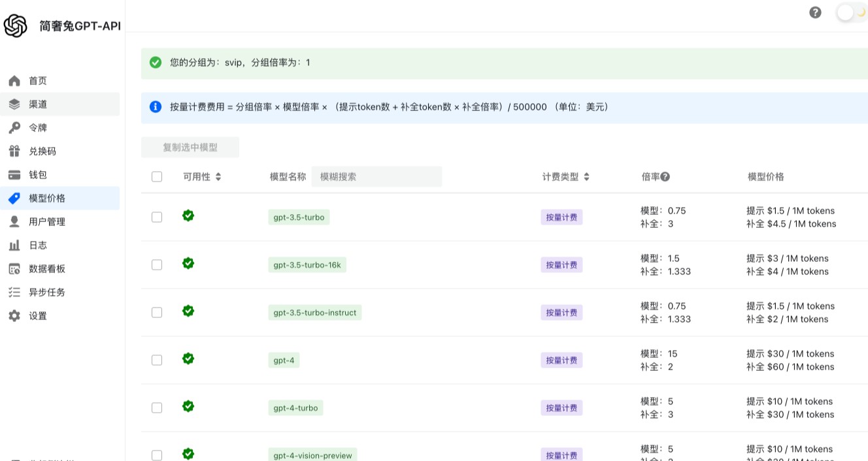The height and width of the screenshot is (461, 868).
Task: Click the gpt-4 model tag
Action: click(x=284, y=360)
